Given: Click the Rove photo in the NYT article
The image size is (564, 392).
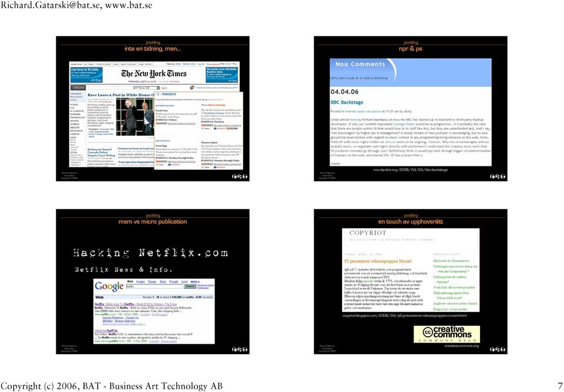Looking at the screenshot, I should click(x=135, y=116).
